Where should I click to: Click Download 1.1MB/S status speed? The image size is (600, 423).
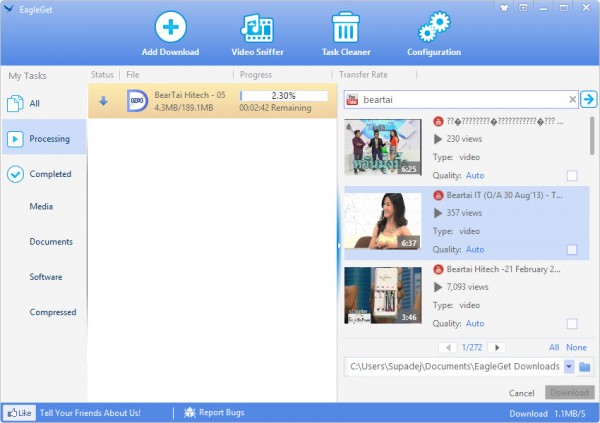(x=547, y=413)
